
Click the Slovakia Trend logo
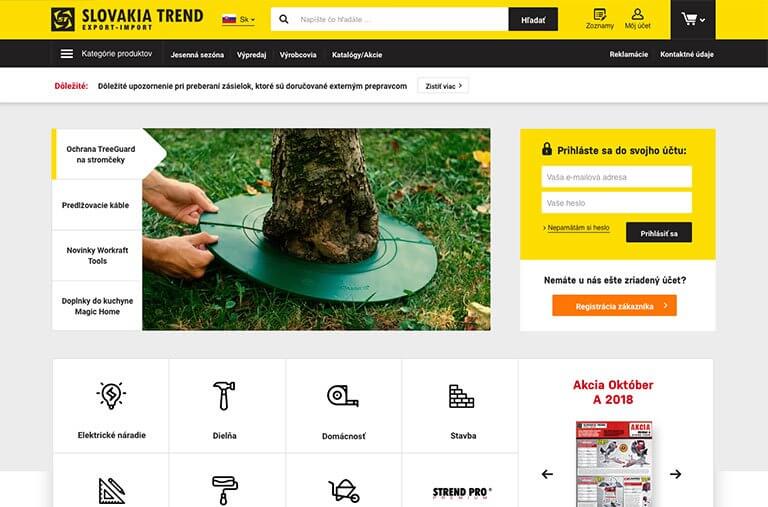tap(127, 20)
